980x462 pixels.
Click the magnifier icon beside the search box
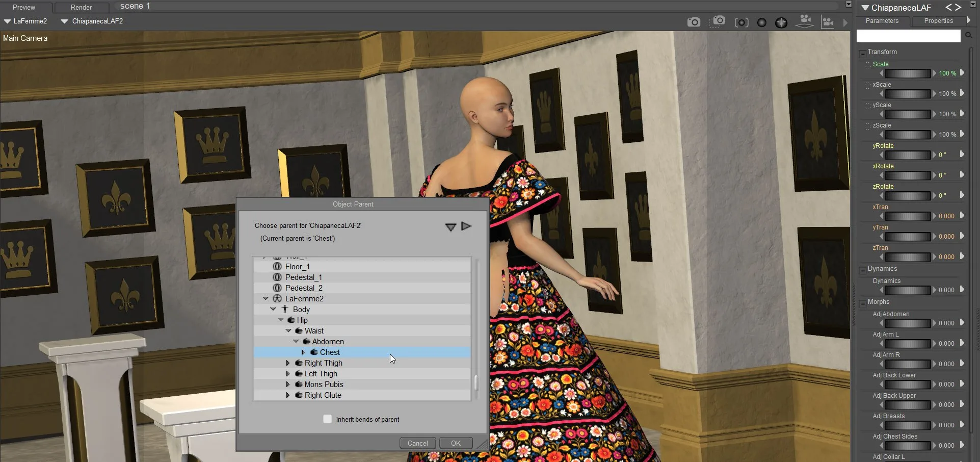pos(969,35)
